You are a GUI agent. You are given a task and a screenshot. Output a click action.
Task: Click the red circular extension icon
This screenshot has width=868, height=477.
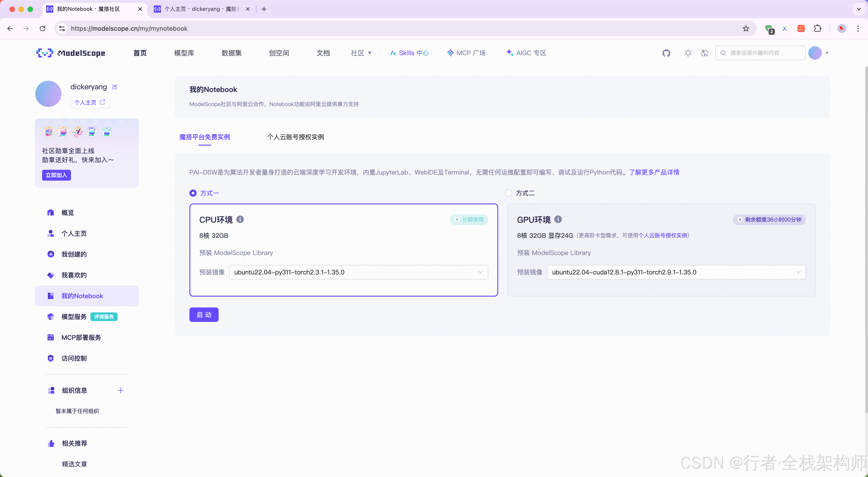801,29
